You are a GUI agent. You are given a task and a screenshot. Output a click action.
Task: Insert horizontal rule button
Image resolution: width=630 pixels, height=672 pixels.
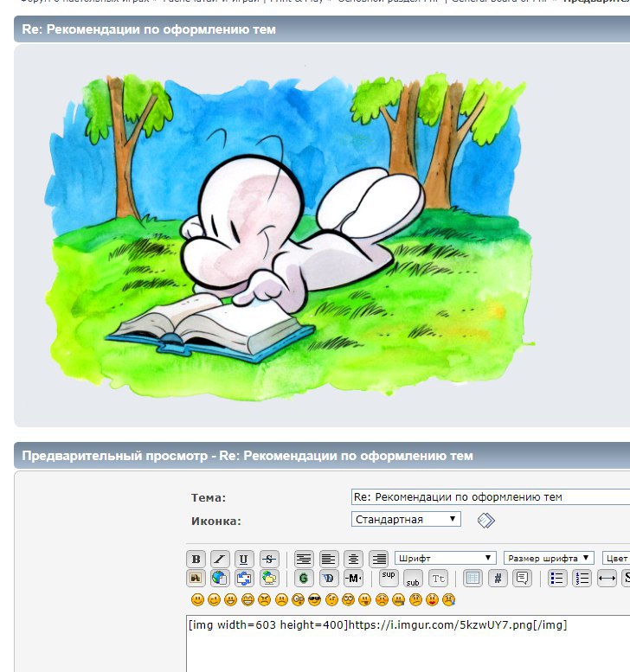click(x=607, y=578)
